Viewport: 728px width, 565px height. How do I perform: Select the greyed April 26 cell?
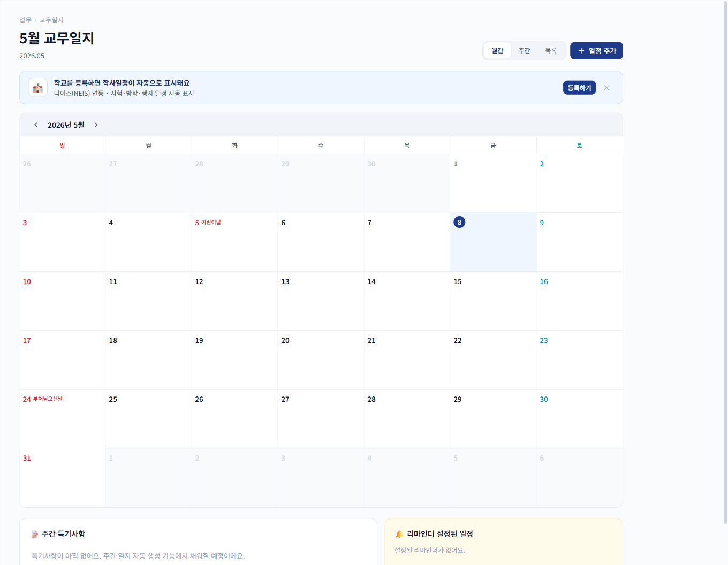coord(62,184)
